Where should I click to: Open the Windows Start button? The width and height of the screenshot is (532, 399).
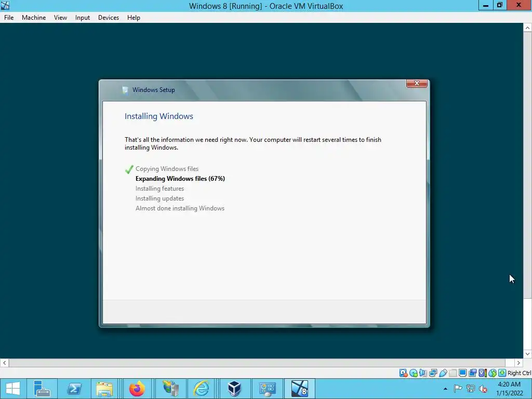tap(13, 389)
